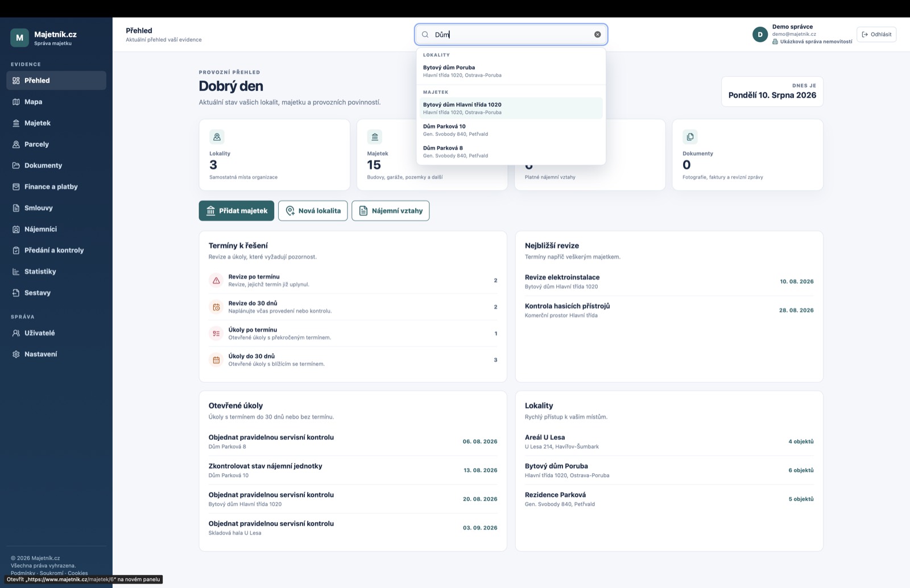The height and width of the screenshot is (588, 910).
Task: Open Areál U Lesa locality
Action: click(669, 442)
